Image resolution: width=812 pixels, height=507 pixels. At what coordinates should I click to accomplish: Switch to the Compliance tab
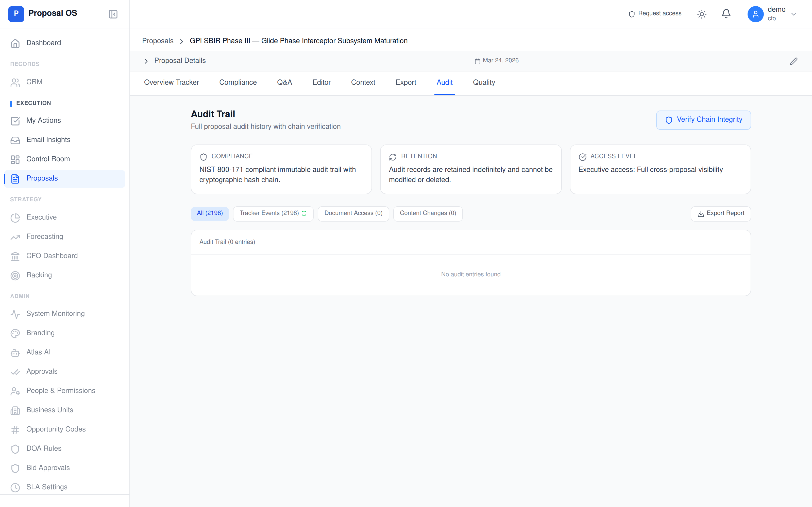tap(238, 82)
